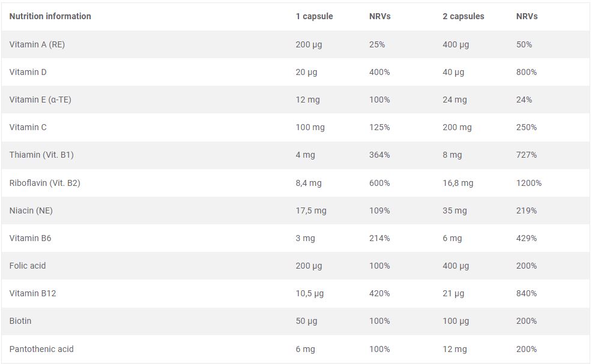592x364 pixels.
Task: Select the Vitamin E (α-TE) label
Action: [40, 100]
